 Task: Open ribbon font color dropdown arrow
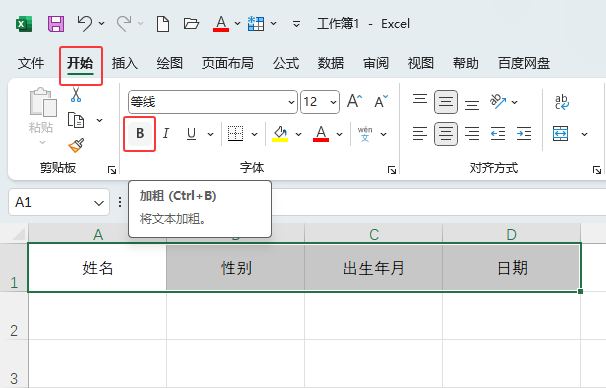click(339, 134)
